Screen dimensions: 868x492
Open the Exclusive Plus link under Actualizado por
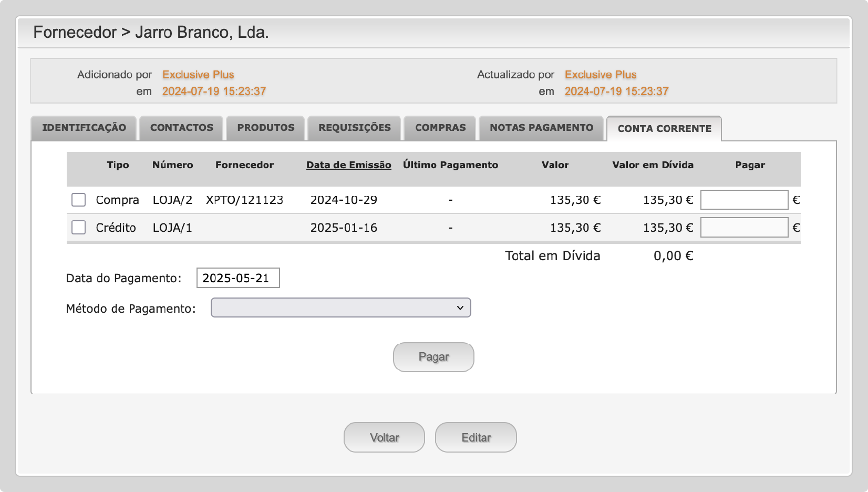point(601,75)
